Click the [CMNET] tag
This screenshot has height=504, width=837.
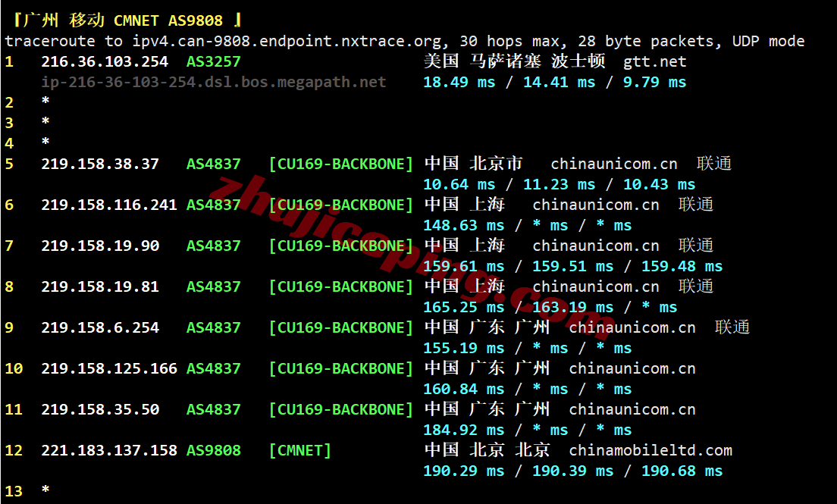pyautogui.click(x=300, y=451)
